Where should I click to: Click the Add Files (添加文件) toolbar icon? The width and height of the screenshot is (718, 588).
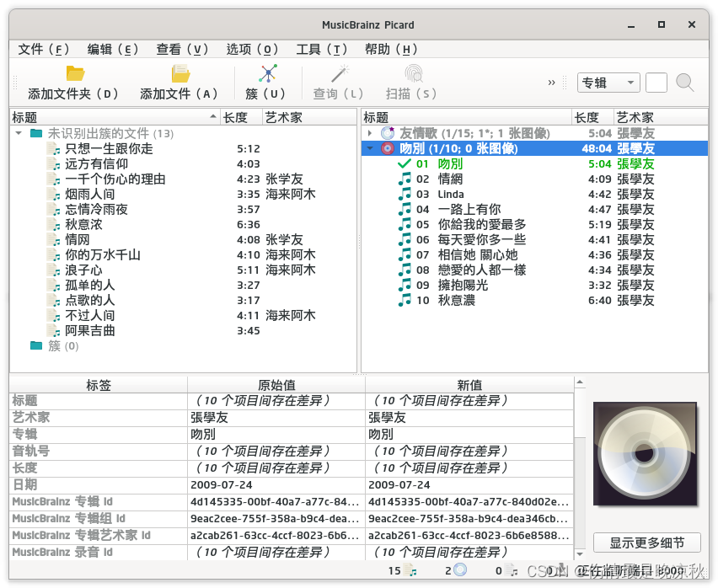pyautogui.click(x=180, y=73)
